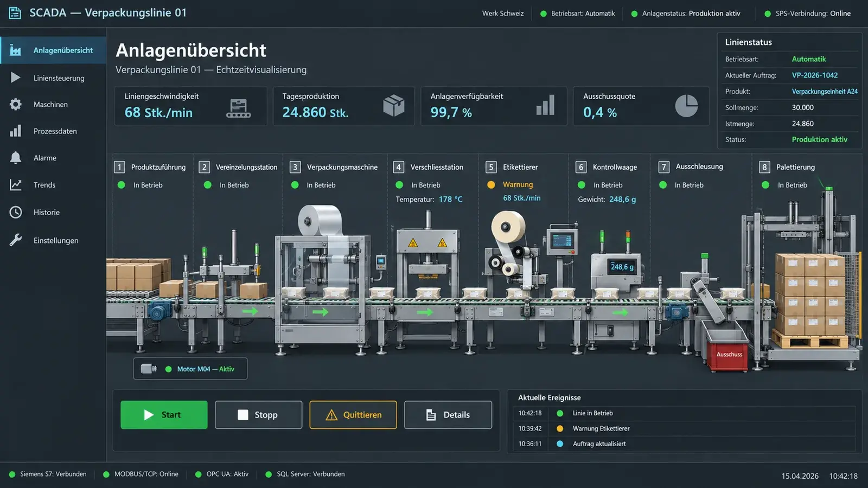
Task: Click SQL Server: Verbunden status entry
Action: pos(305,474)
